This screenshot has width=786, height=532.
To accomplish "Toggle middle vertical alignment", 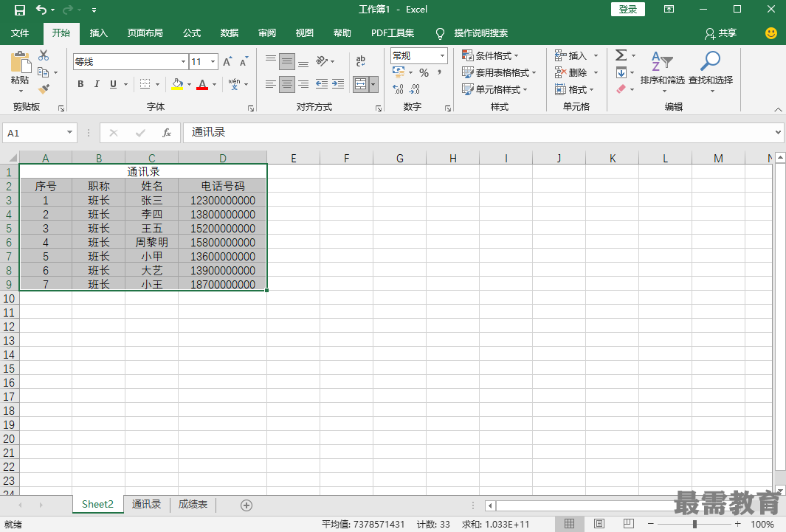I will [x=287, y=61].
